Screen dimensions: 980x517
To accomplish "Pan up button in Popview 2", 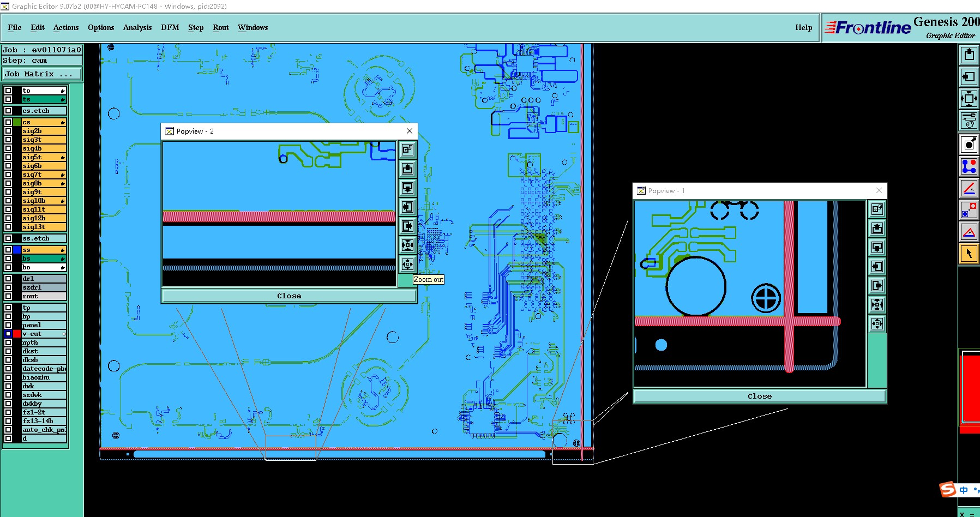I will 407,169.
